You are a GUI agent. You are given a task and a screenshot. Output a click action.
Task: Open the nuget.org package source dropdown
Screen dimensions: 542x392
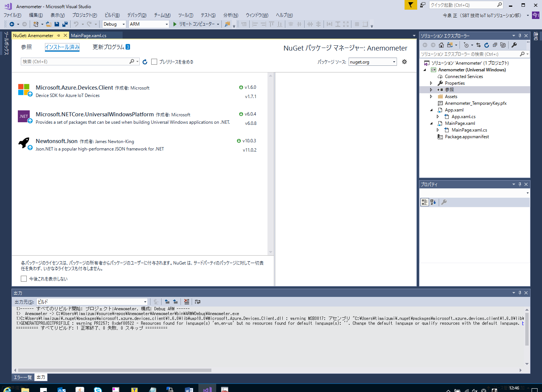(x=373, y=62)
